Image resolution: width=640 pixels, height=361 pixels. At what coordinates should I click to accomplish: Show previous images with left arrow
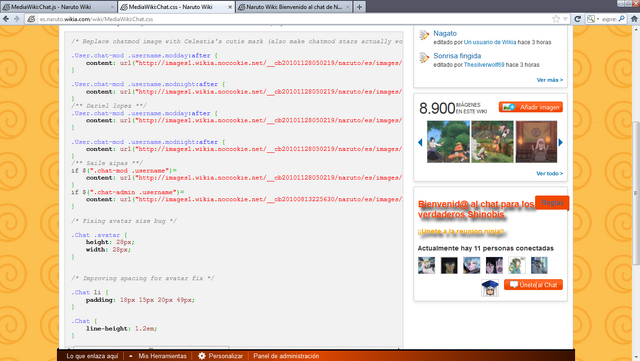pos(420,142)
